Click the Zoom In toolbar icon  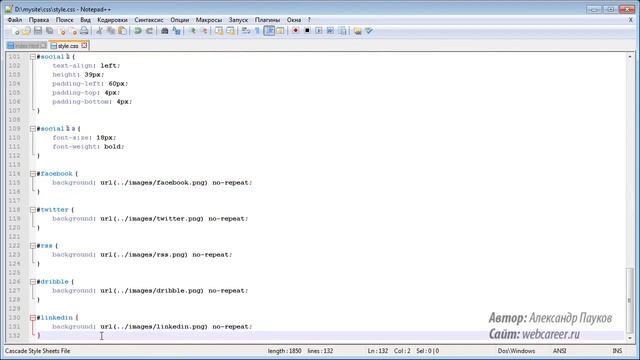coord(192,31)
